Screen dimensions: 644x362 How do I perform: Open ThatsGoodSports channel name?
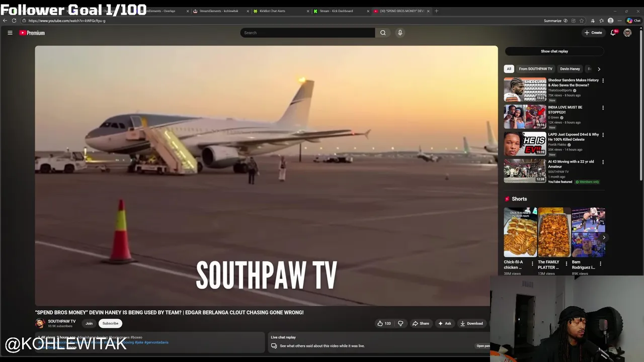pyautogui.click(x=560, y=90)
